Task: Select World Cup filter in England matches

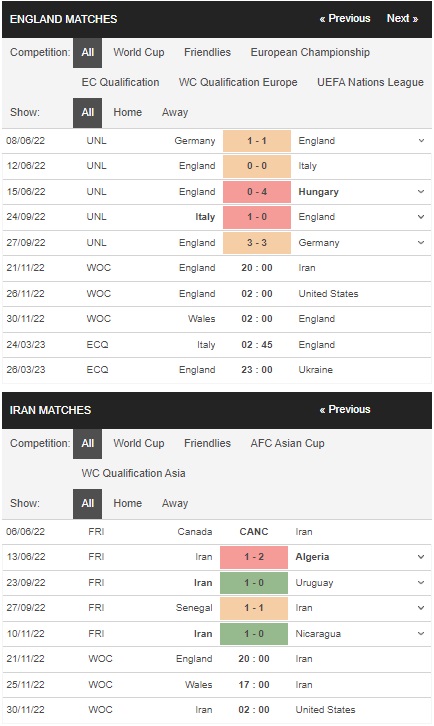Action: pyautogui.click(x=139, y=52)
